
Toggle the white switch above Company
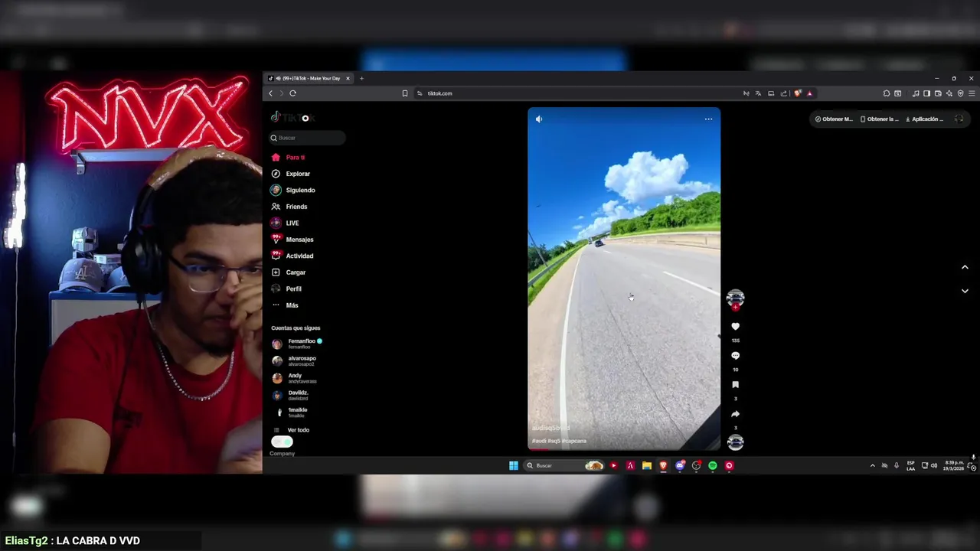tap(282, 442)
